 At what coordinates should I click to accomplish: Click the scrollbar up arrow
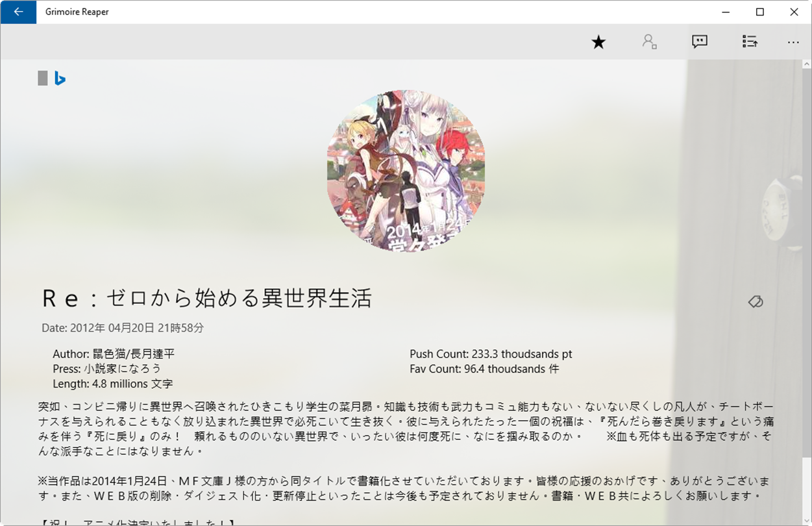[806, 65]
